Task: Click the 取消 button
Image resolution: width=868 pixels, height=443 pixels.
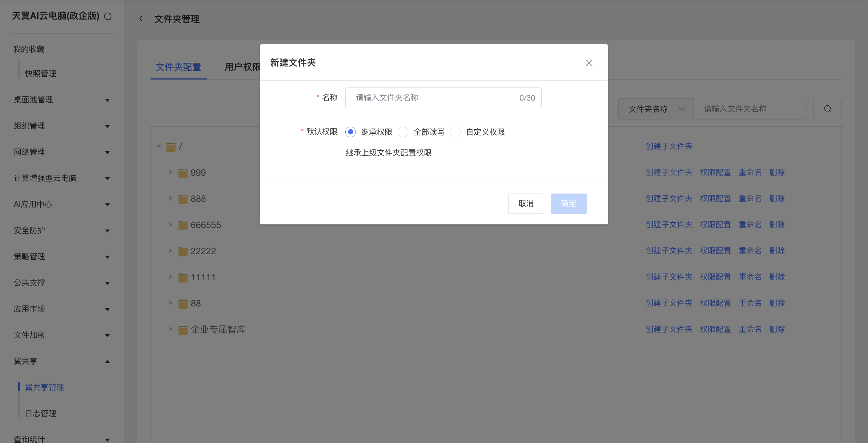Action: [526, 204]
